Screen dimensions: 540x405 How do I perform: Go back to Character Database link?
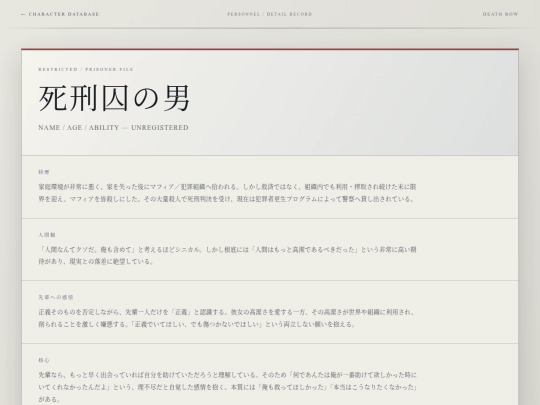pos(60,14)
